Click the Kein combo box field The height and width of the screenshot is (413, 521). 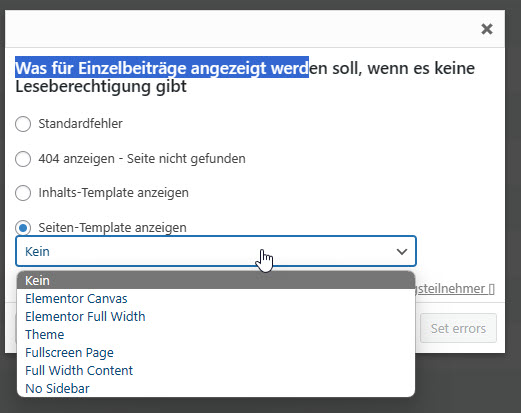(x=216, y=251)
